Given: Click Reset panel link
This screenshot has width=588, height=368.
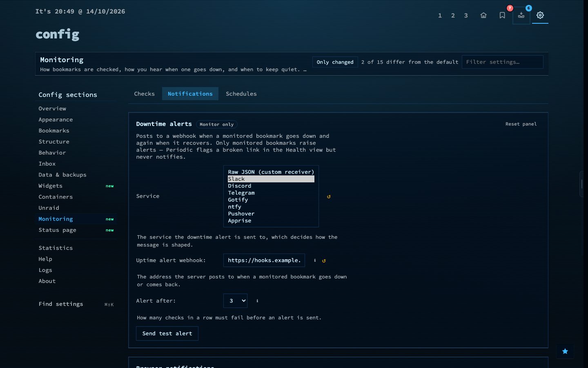Looking at the screenshot, I should (521, 124).
